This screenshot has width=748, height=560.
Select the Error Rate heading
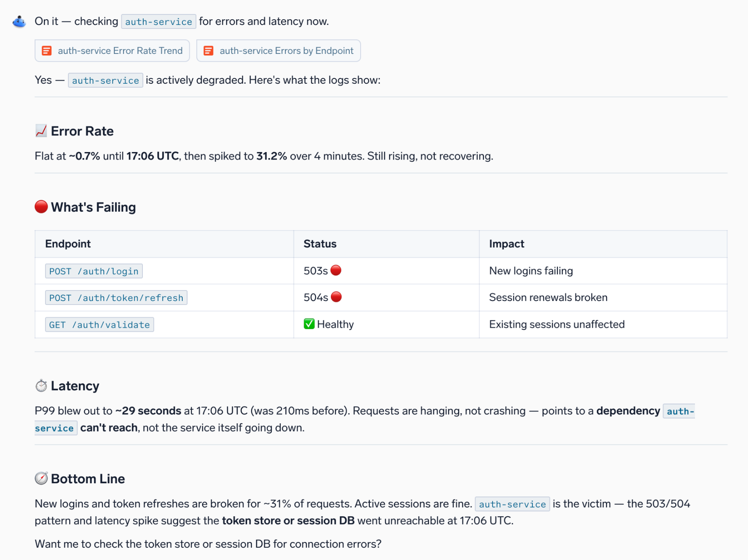tap(82, 131)
